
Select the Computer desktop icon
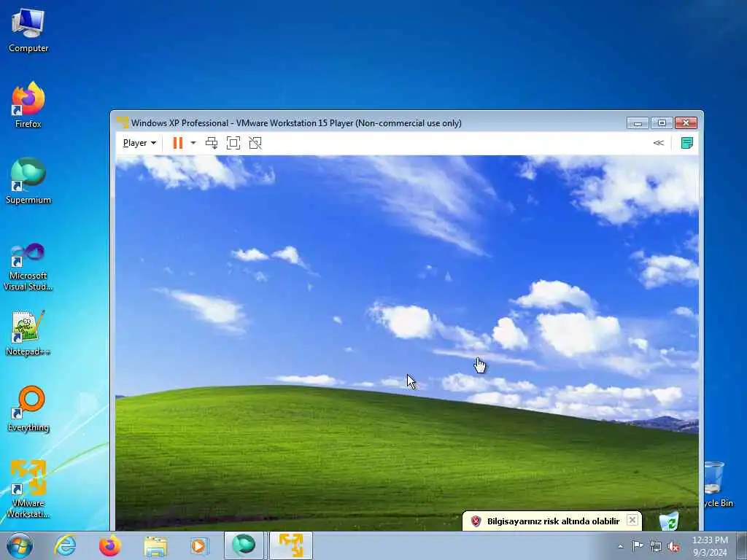(28, 30)
